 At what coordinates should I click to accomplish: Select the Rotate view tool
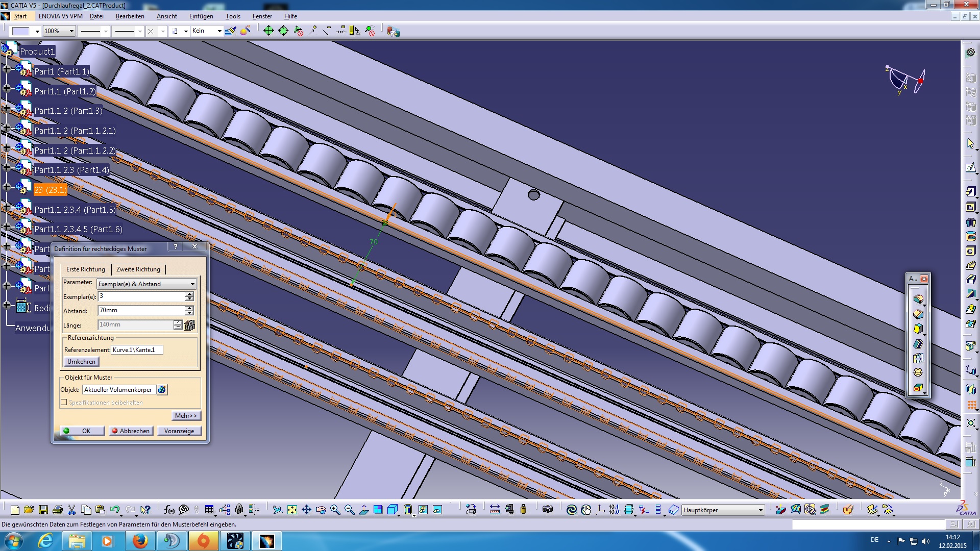tap(321, 510)
